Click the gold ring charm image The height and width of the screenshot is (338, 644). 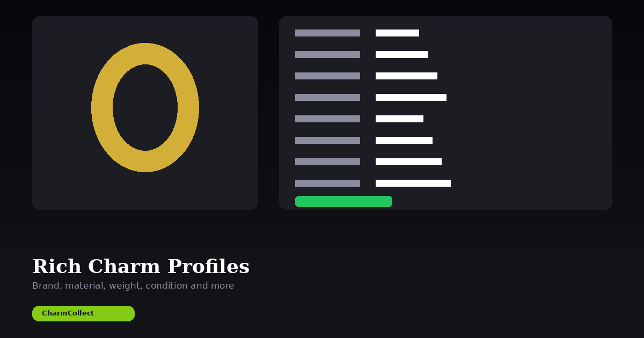[x=145, y=107]
